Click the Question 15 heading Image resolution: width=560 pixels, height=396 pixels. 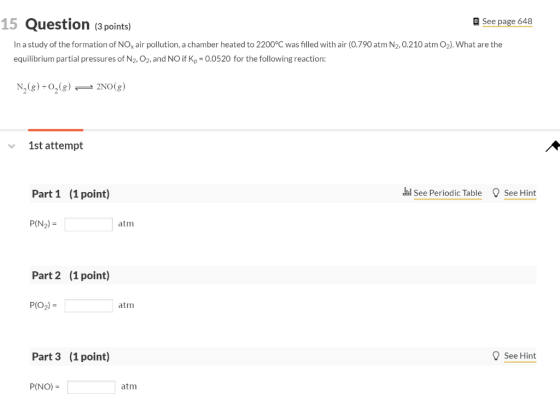click(x=66, y=24)
